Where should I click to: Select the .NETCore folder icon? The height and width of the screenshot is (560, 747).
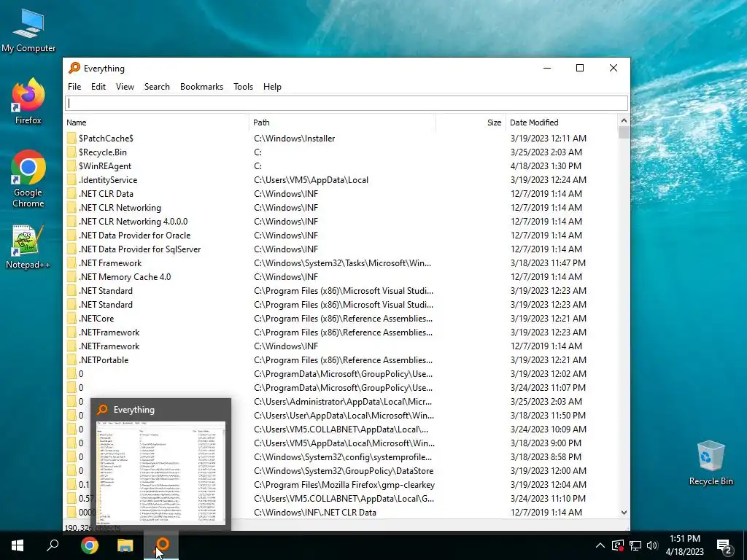pos(71,319)
